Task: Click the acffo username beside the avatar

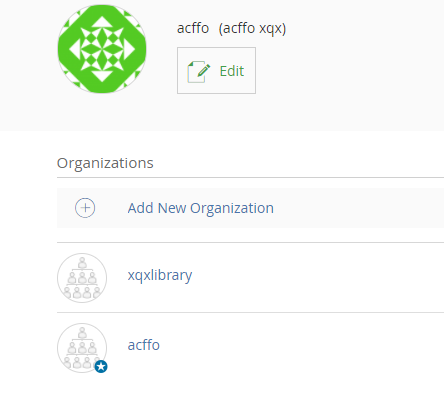Action: pyautogui.click(x=193, y=28)
